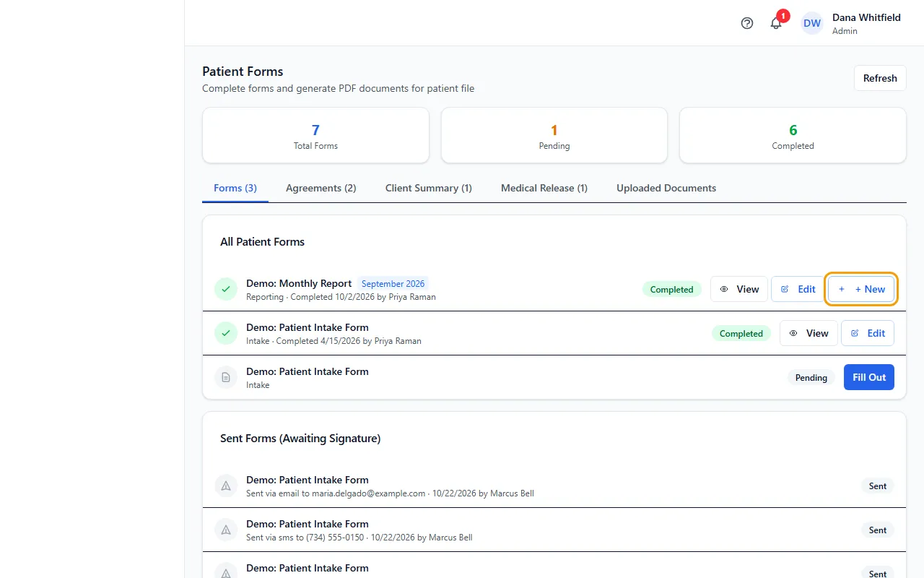Click Sent badge on the sms row

[878, 530]
